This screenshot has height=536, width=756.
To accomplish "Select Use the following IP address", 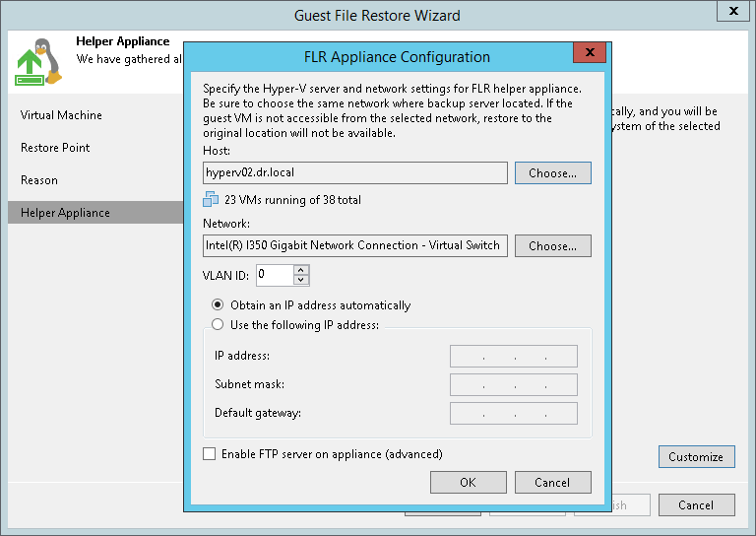I will coord(218,324).
